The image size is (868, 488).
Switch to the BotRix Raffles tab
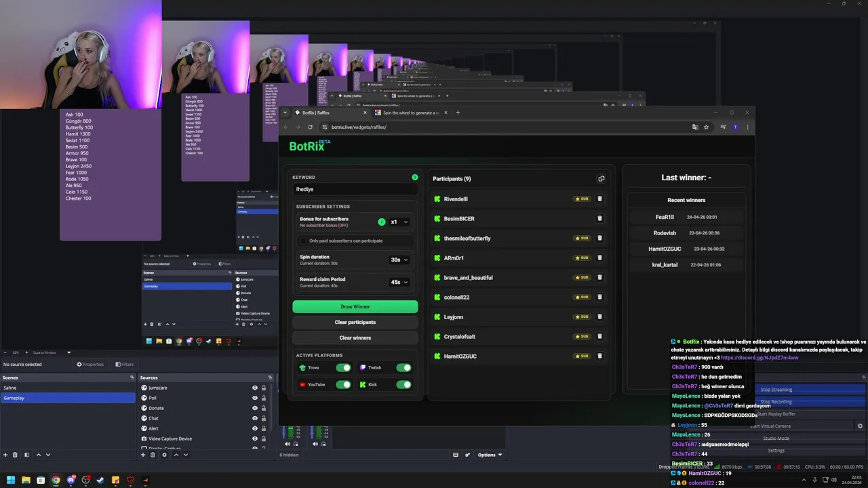[329, 113]
